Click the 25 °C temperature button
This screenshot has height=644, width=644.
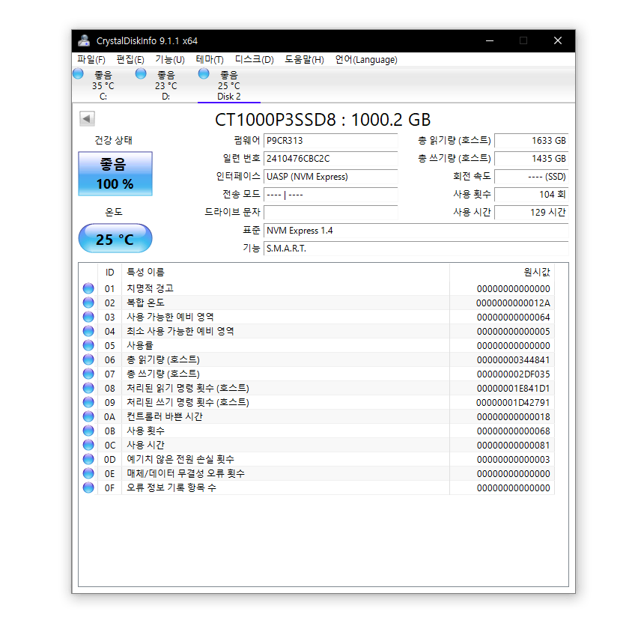pos(115,238)
